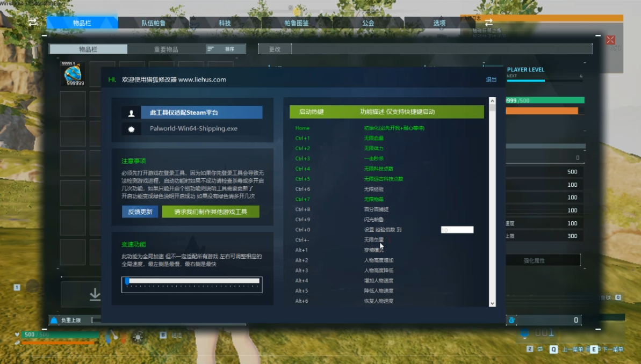This screenshot has height=364, width=641.
Task: Click the heart health icon in HUD
Action: pos(17,334)
